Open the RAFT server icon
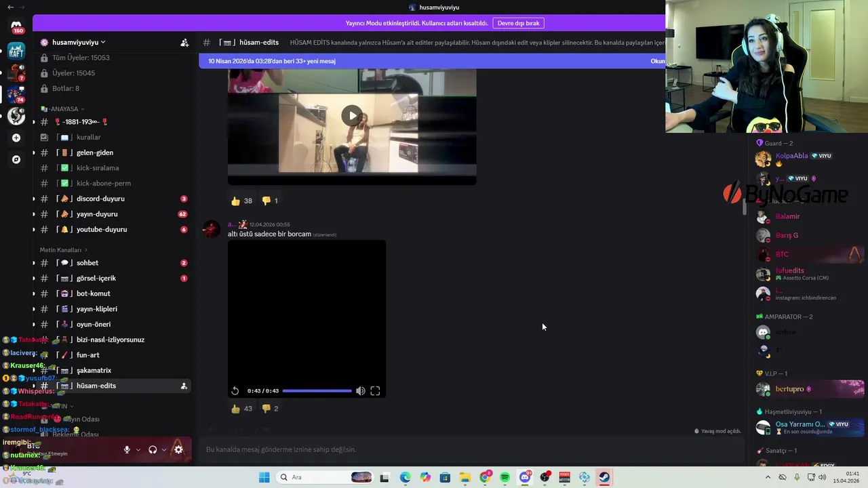 point(16,50)
